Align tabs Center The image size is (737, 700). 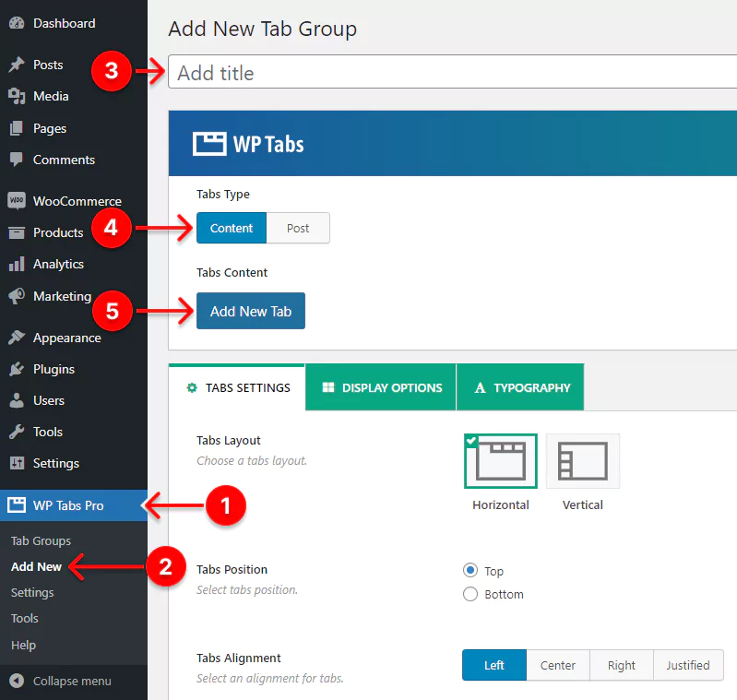point(558,665)
